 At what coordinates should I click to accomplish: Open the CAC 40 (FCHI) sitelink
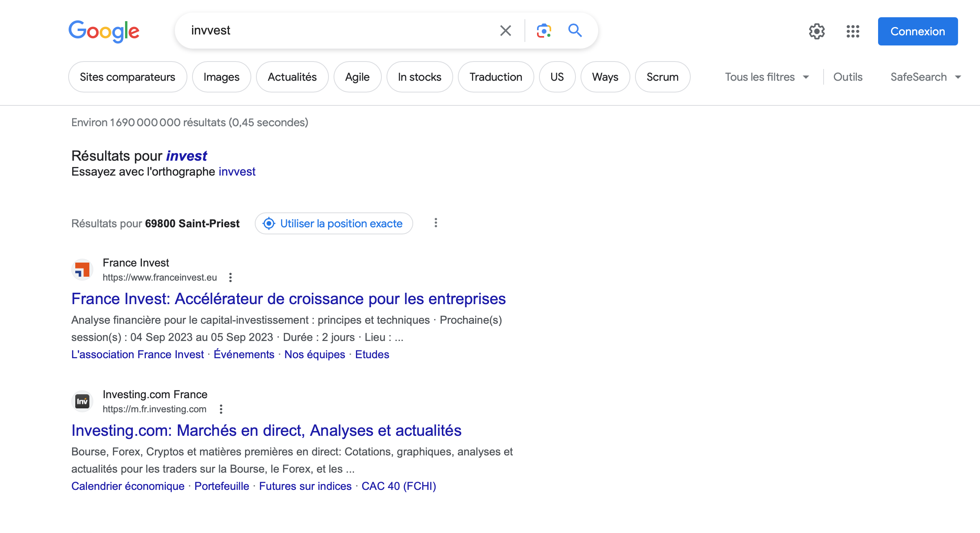click(x=399, y=486)
